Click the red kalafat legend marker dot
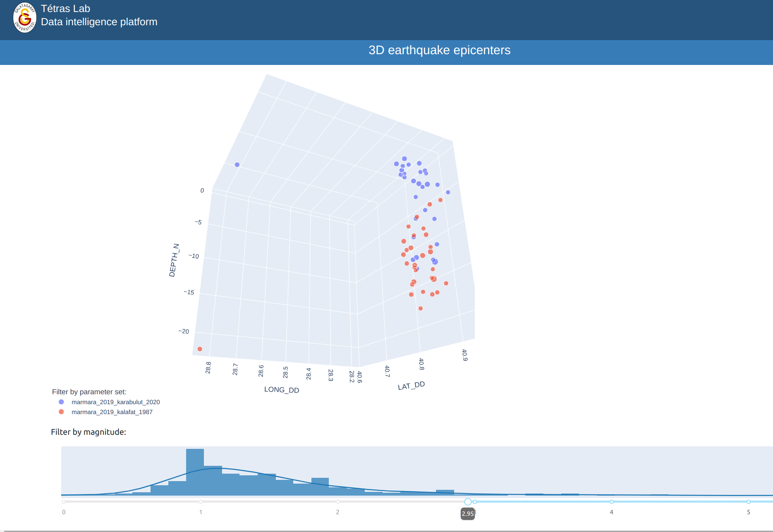The width and height of the screenshot is (773, 532). pyautogui.click(x=62, y=412)
